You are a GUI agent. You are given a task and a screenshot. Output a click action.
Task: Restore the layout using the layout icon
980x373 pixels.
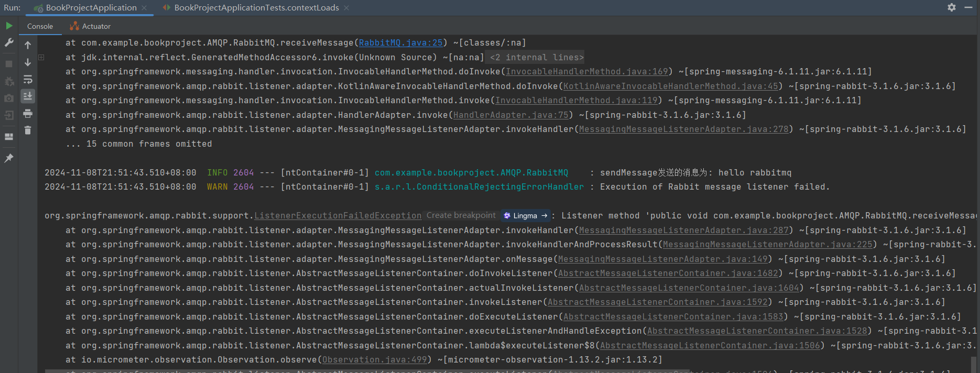pyautogui.click(x=9, y=137)
